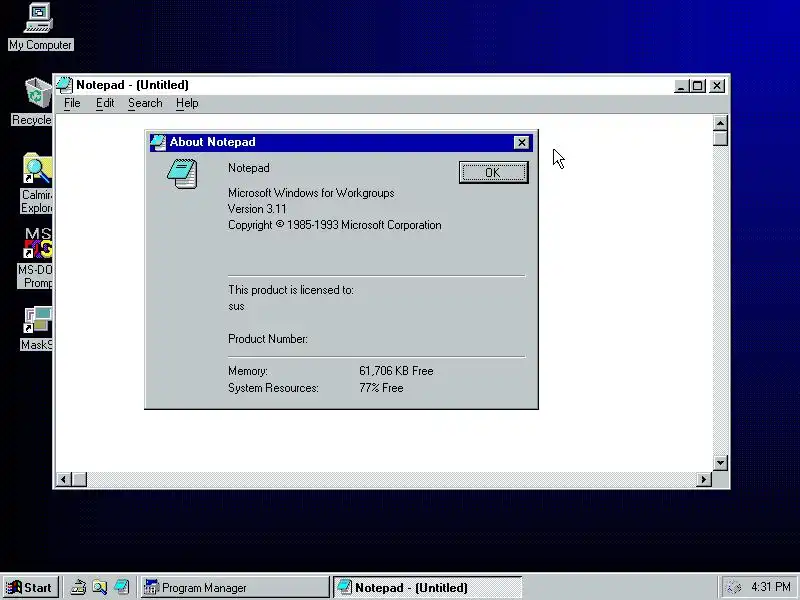Screen dimensions: 800x600
Task: Open My Computer desktop icon
Action: coord(40,27)
